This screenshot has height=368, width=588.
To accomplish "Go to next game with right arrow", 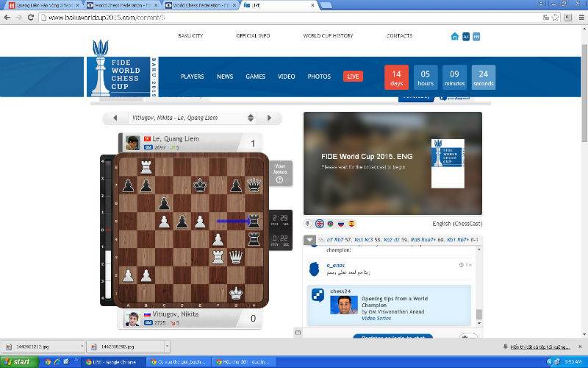I will (x=269, y=118).
